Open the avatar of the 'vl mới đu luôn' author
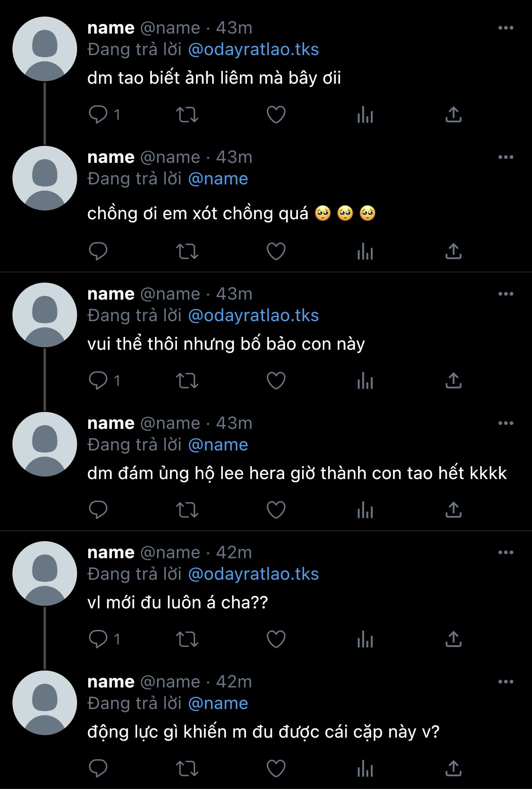532x789 pixels. pyautogui.click(x=45, y=574)
